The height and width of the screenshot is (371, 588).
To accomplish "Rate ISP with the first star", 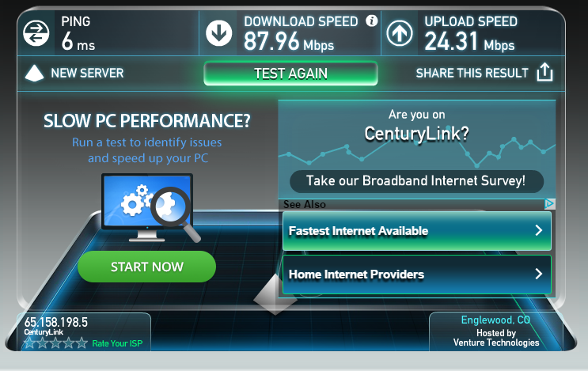I will point(28,343).
